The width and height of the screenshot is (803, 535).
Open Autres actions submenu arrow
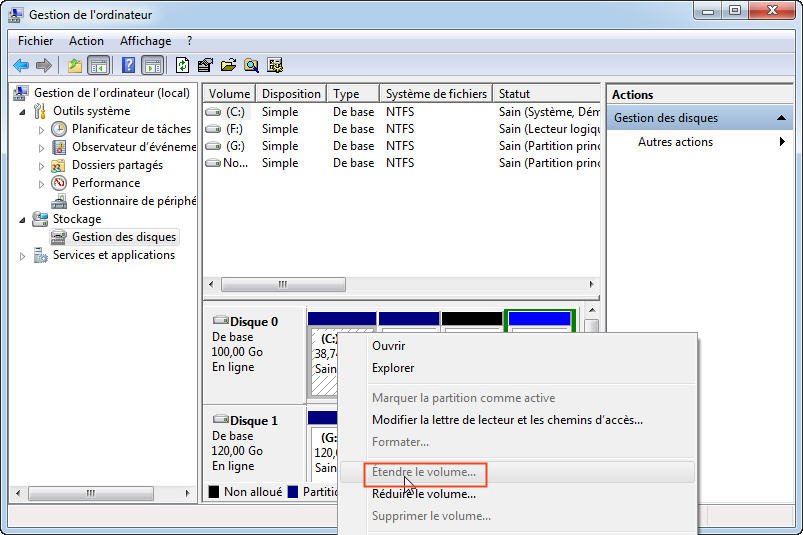point(782,142)
